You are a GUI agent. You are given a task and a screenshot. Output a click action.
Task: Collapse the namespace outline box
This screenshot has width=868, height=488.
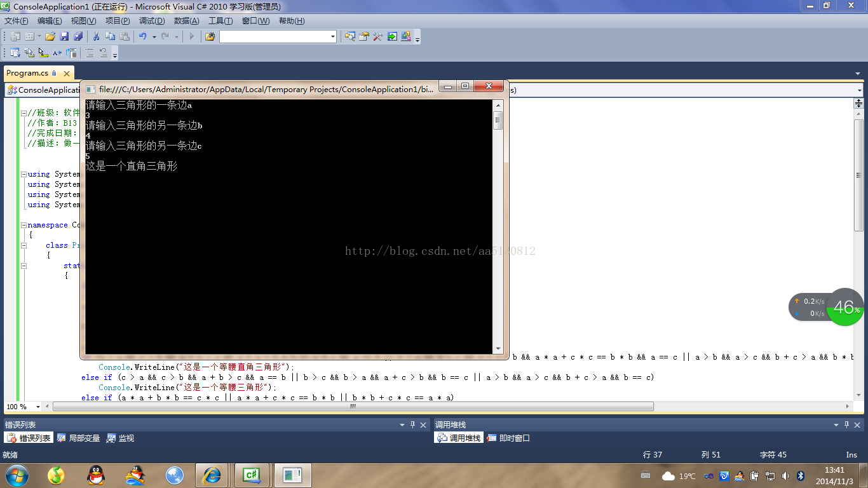pos(24,225)
